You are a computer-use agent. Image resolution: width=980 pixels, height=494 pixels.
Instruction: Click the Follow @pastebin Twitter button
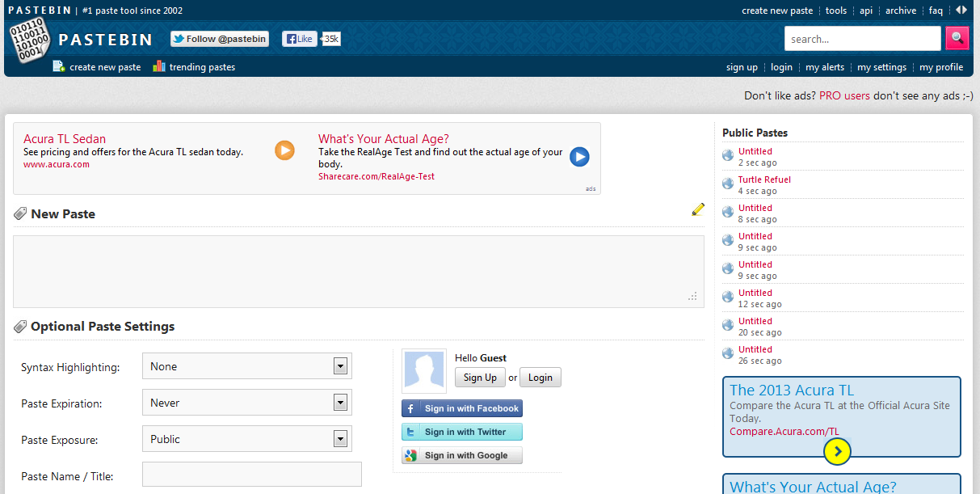(219, 39)
